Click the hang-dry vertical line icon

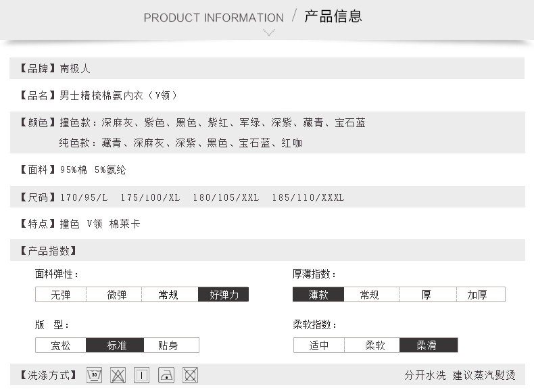click(141, 375)
